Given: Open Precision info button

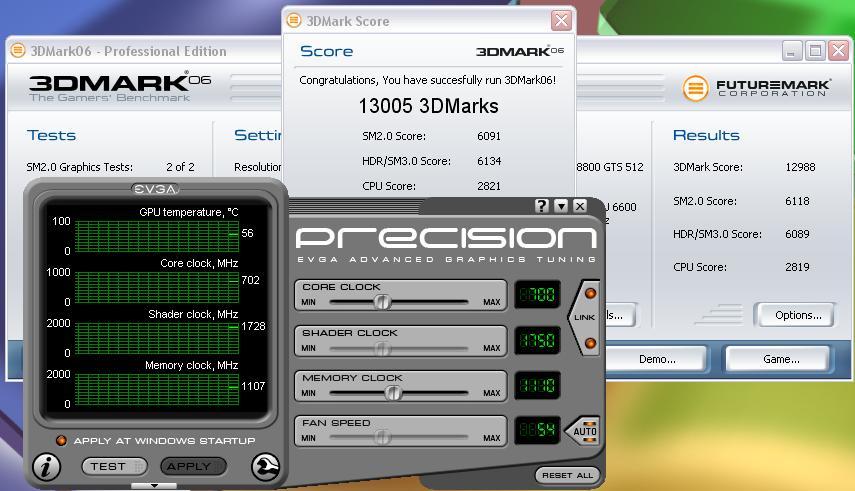Looking at the screenshot, I should point(46,466).
